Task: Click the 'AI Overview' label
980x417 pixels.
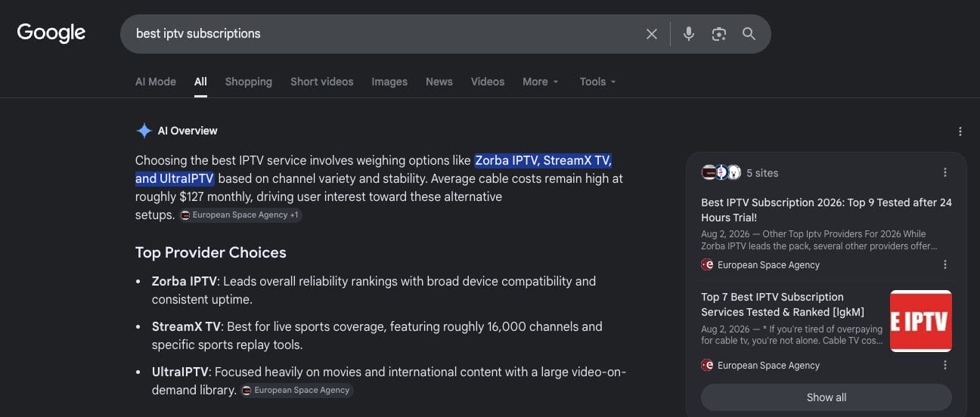Action: click(x=188, y=131)
